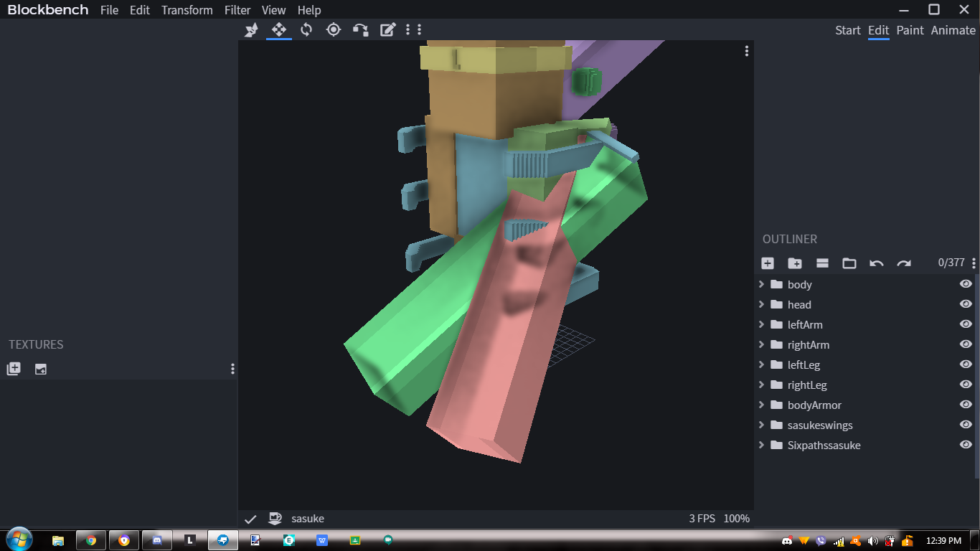This screenshot has width=980, height=551.
Task: Activate the Pivot tool
Action: pyautogui.click(x=333, y=29)
